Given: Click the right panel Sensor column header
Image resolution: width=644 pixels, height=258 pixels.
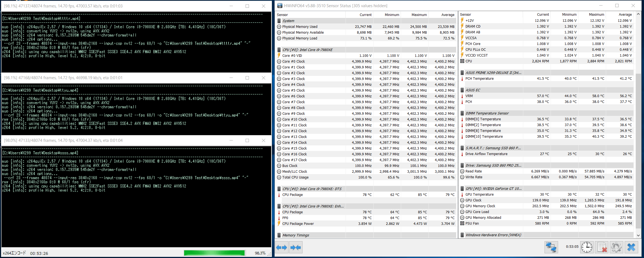Looking at the screenshot, I should (491, 14).
